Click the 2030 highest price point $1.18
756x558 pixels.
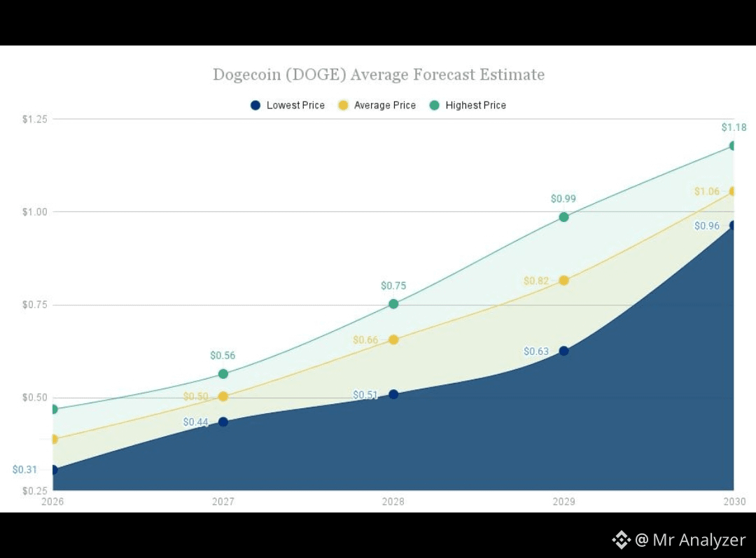click(x=732, y=146)
